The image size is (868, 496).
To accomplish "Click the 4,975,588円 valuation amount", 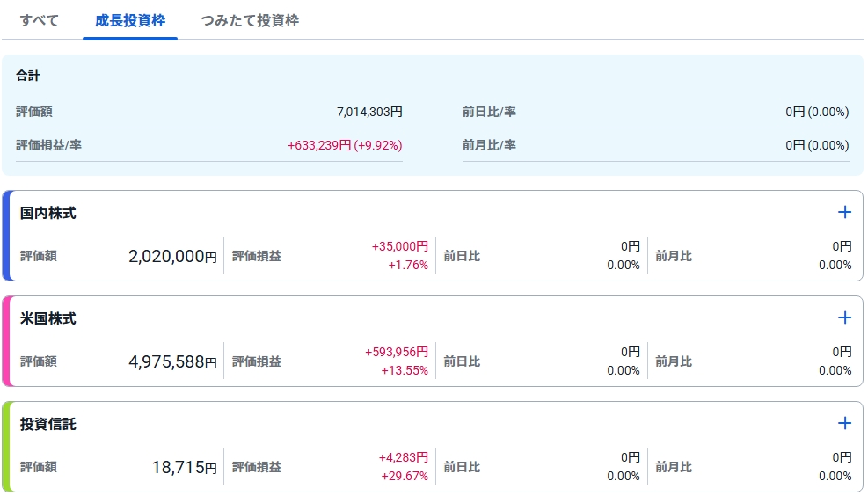I will pyautogui.click(x=172, y=362).
